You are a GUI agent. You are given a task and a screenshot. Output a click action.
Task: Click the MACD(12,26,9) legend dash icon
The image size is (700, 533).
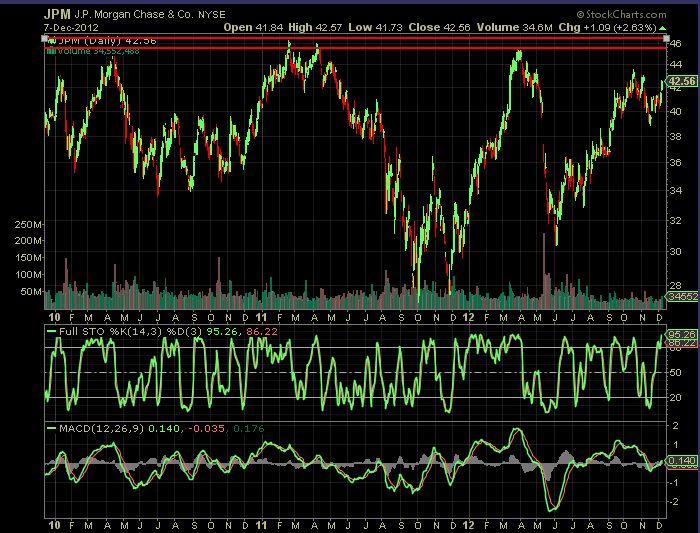tap(50, 429)
